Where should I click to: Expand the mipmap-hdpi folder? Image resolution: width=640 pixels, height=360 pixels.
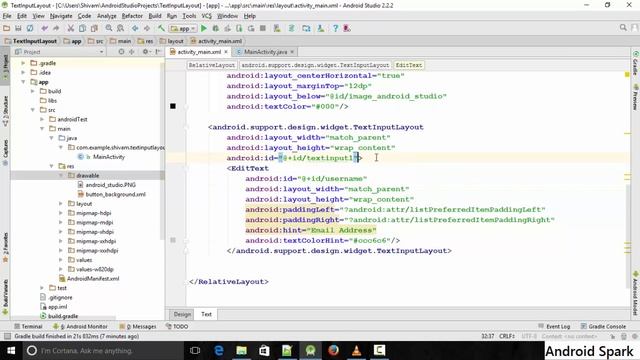[61, 213]
